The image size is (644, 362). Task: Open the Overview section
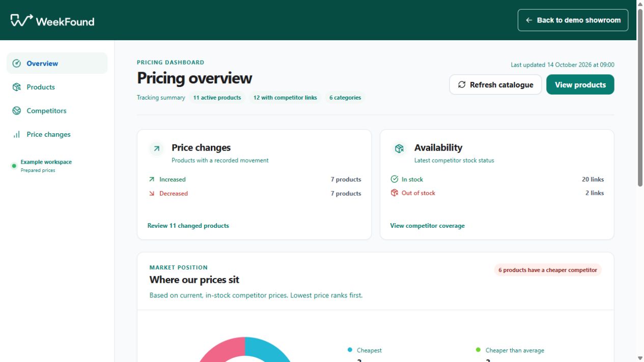click(x=57, y=64)
